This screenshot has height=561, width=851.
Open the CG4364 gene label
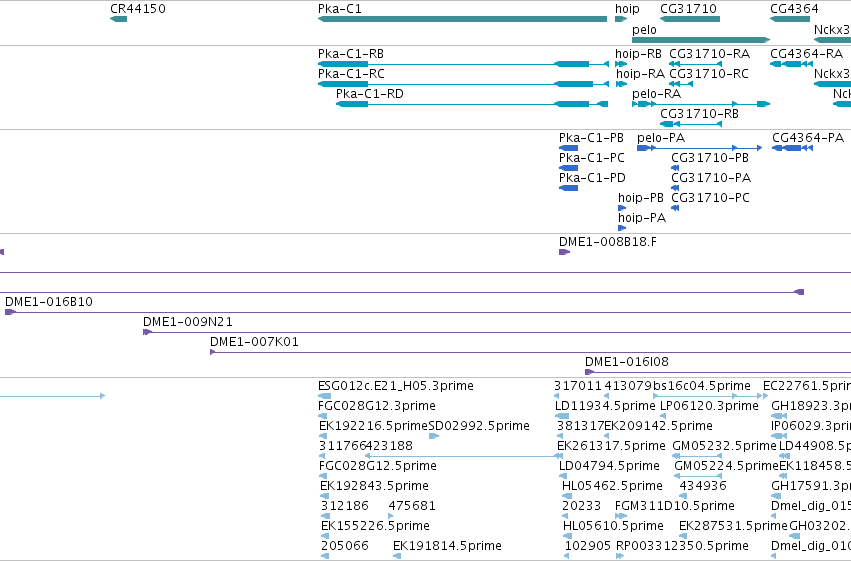click(795, 9)
